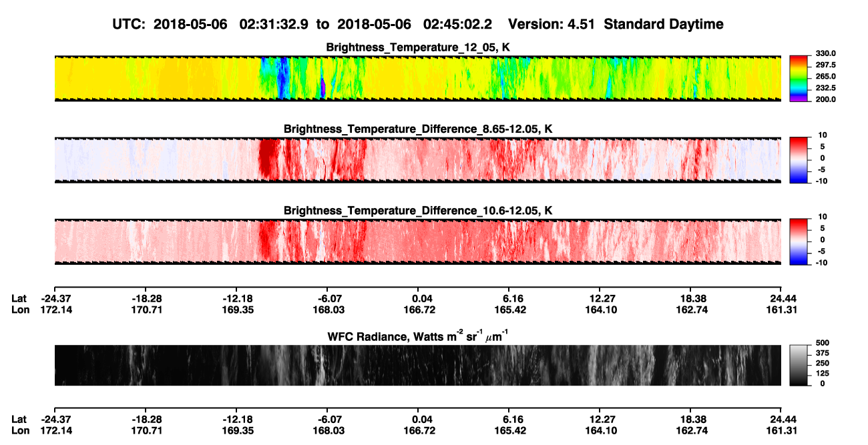Click the -10 label on the 10.6-12.05 colorbar

821,262
